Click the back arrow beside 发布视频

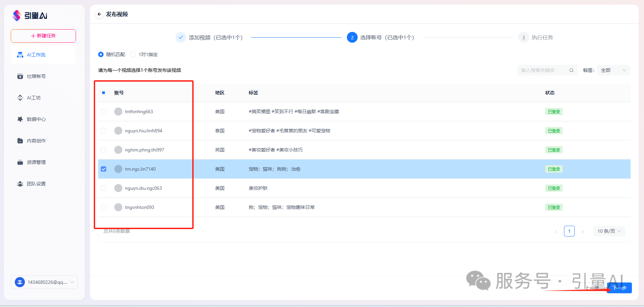point(99,14)
